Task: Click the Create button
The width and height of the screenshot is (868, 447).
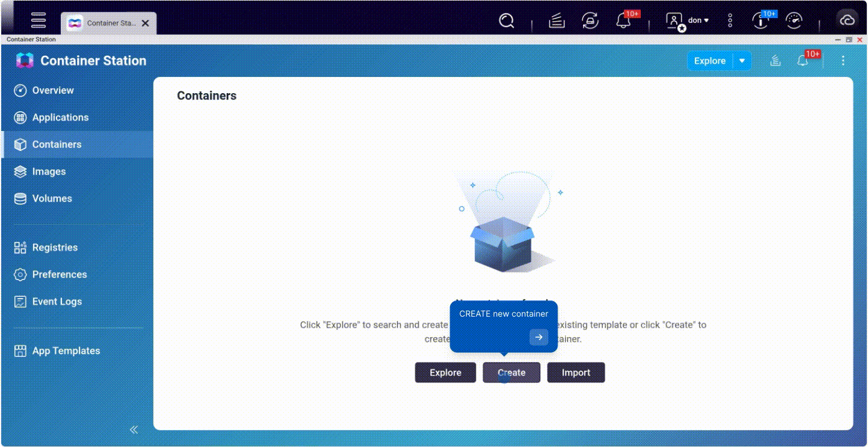Action: pyautogui.click(x=512, y=372)
